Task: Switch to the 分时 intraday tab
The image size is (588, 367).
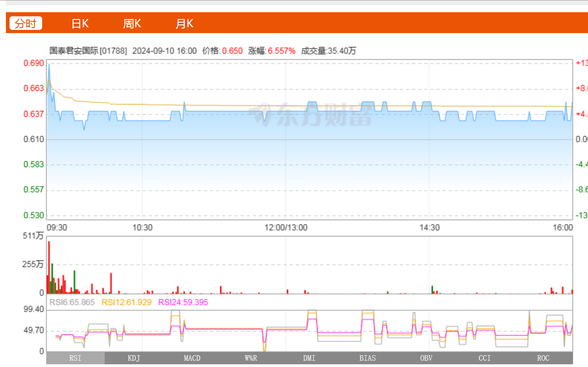Action: click(25, 24)
